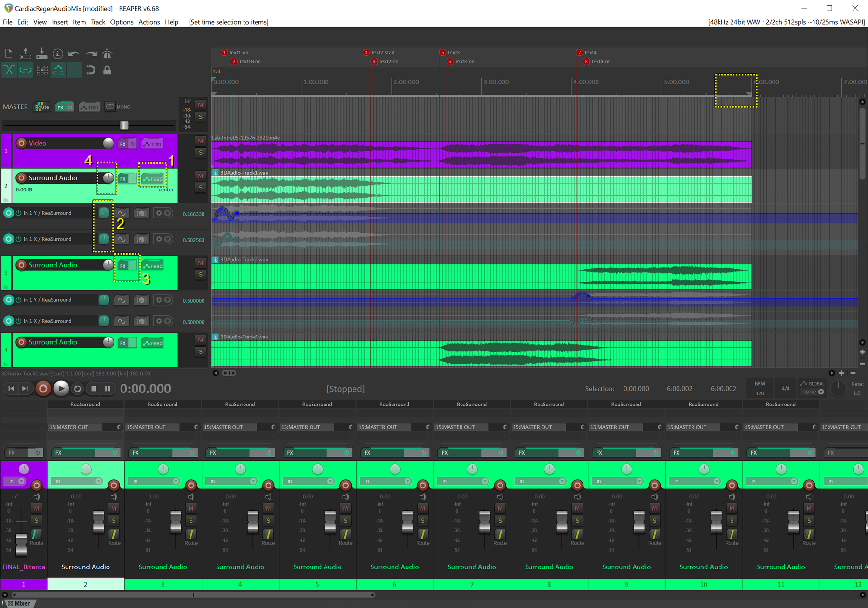Mute the Video track
The height and width of the screenshot is (608, 868).
201,141
